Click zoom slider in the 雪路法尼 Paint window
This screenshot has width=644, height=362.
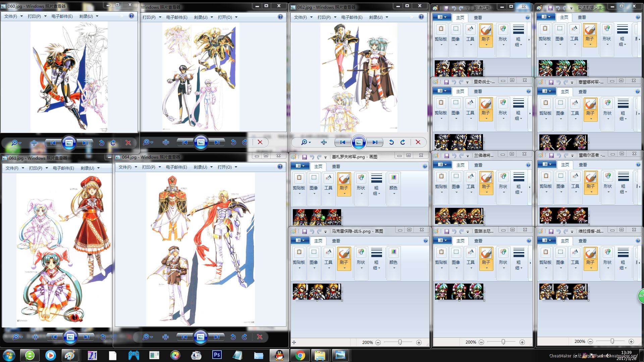tap(503, 342)
